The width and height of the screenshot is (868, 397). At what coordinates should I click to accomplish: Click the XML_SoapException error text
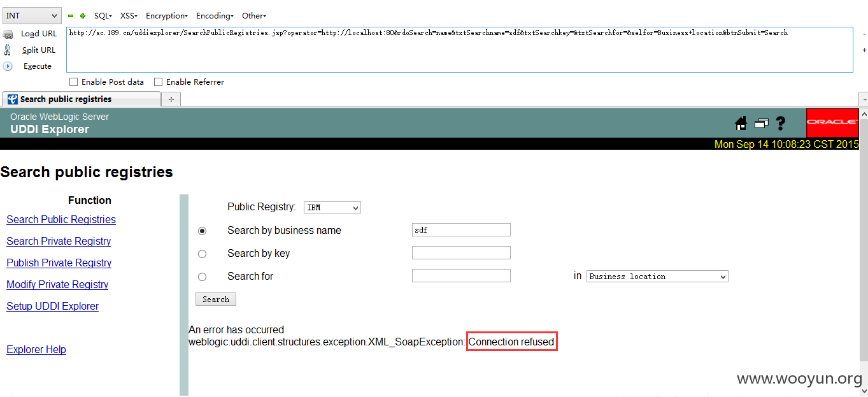click(327, 342)
